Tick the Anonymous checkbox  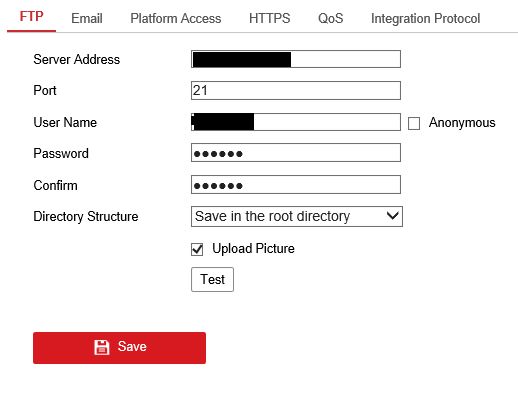pos(414,123)
